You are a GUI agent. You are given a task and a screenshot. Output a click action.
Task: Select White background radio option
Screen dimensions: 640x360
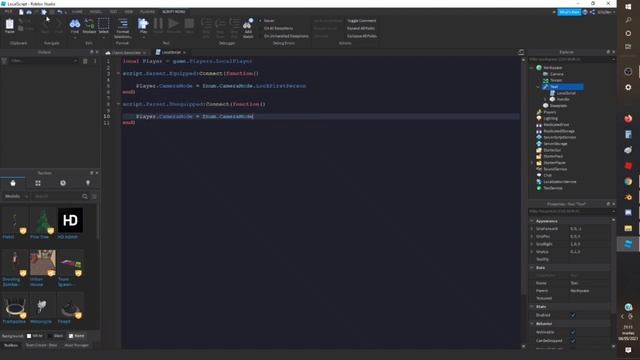29,336
